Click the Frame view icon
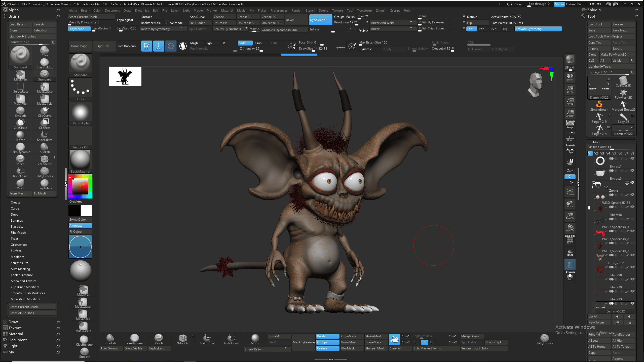This screenshot has width=644, height=362. click(x=570, y=192)
